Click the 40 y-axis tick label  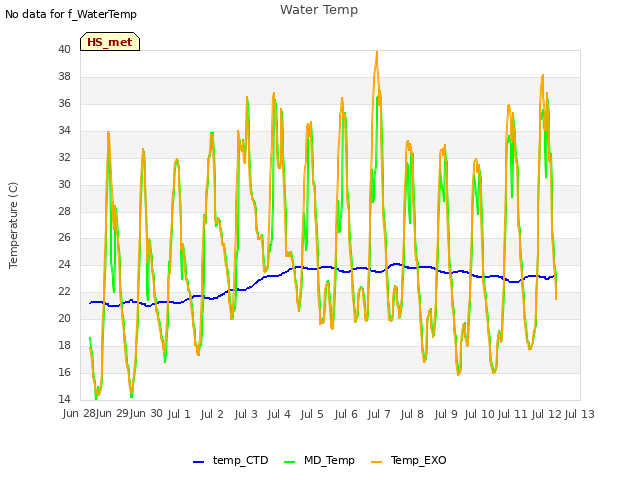coord(64,50)
